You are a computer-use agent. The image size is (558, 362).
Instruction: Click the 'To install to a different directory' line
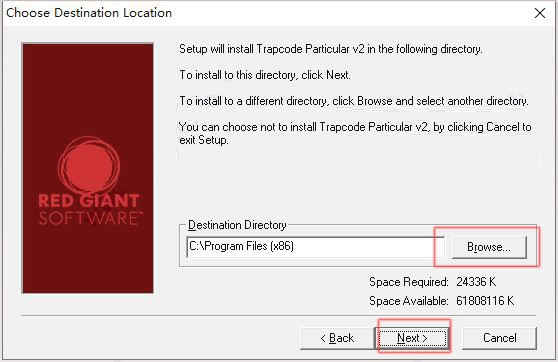tap(354, 101)
